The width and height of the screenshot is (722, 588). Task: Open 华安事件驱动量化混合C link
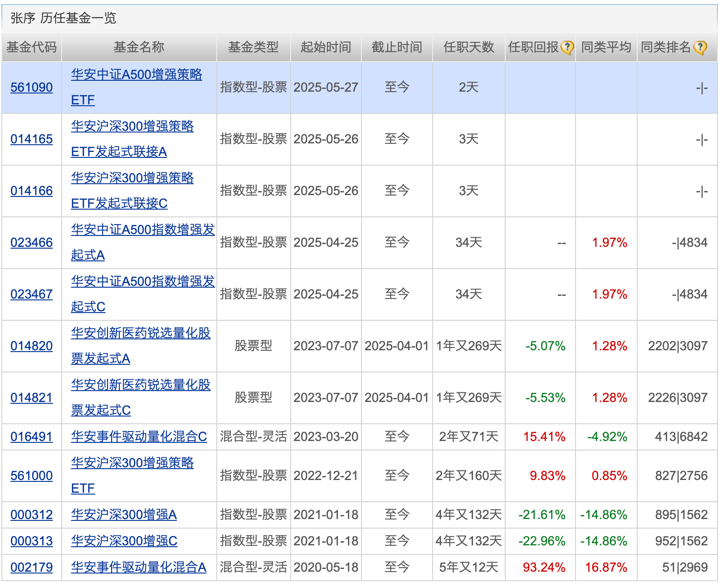click(139, 437)
